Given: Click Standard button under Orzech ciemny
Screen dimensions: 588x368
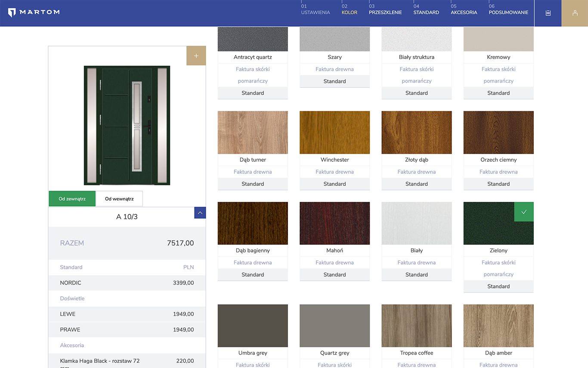Looking at the screenshot, I should click(x=498, y=184).
